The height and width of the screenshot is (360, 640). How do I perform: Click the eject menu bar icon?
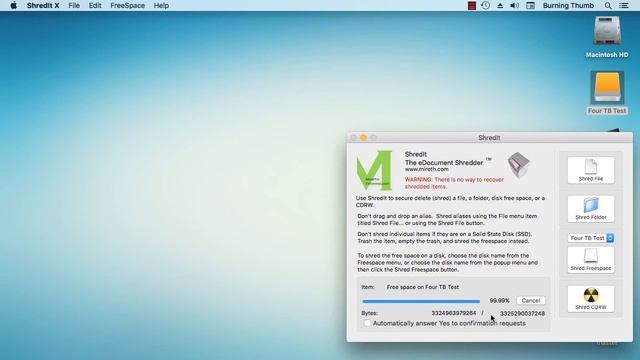coord(500,6)
